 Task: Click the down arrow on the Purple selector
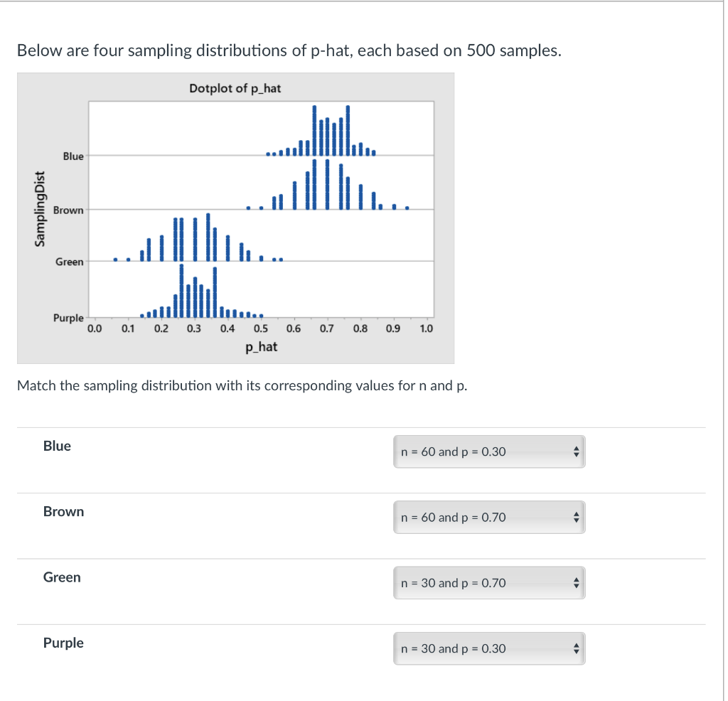click(x=576, y=652)
